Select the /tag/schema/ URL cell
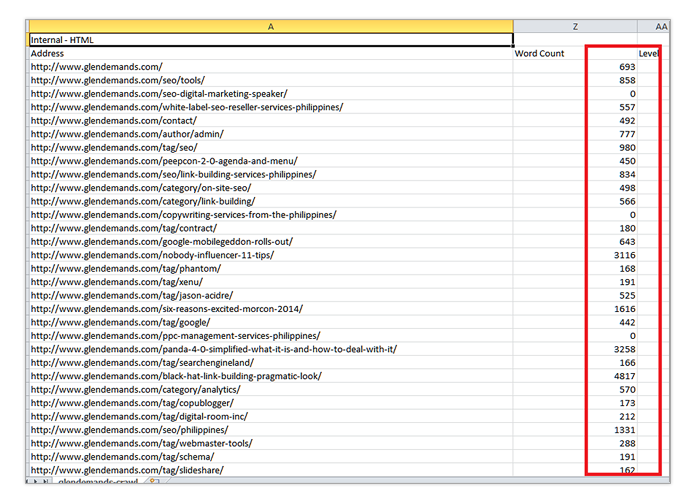Image resolution: width=700 pixels, height=504 pixels. (x=271, y=457)
